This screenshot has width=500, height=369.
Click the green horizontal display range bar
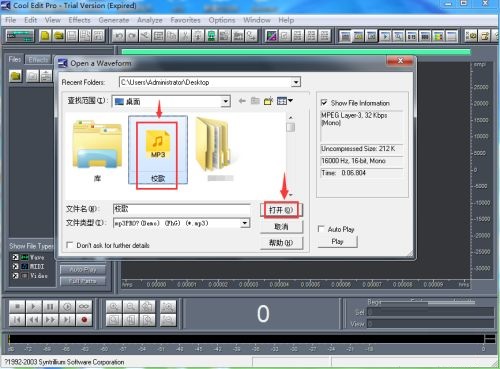pos(296,52)
